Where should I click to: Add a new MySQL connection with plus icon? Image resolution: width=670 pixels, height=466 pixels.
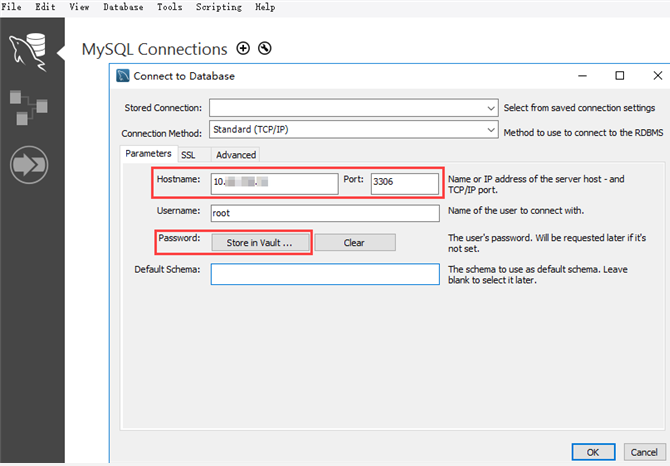tap(243, 48)
